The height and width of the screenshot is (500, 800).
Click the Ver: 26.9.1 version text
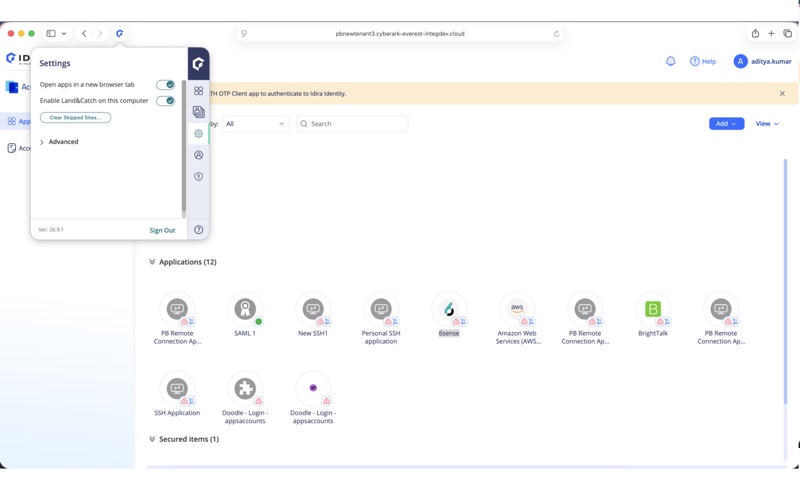tap(51, 230)
